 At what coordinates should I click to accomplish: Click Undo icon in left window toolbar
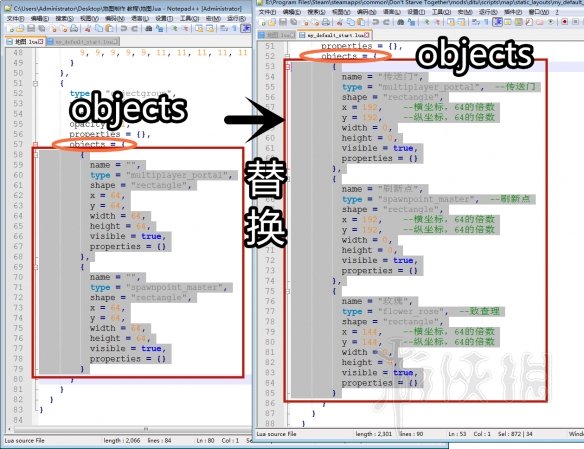coord(124,28)
